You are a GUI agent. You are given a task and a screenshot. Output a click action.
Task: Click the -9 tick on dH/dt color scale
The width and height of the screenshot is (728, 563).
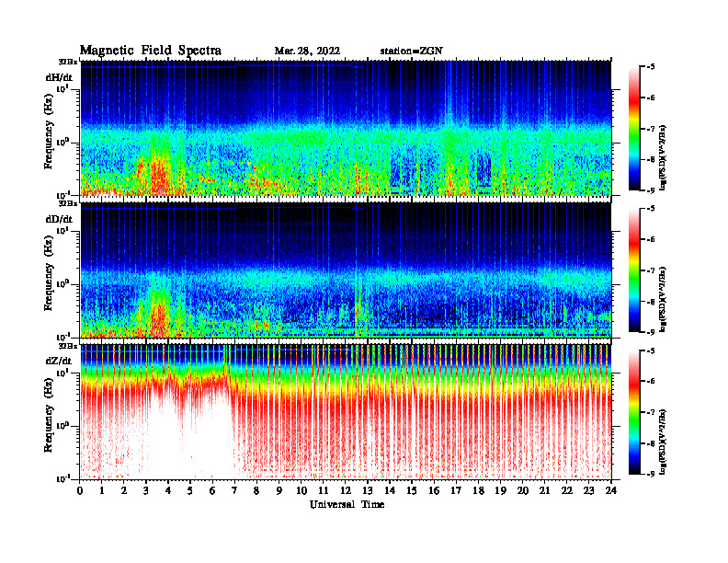click(x=651, y=190)
